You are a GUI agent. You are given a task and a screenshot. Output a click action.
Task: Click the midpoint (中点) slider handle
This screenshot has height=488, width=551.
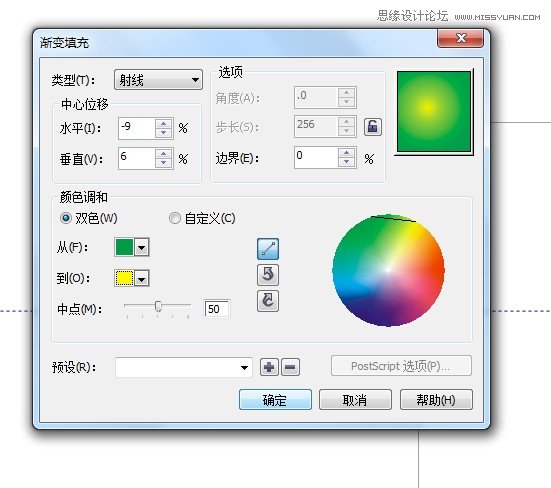(158, 306)
